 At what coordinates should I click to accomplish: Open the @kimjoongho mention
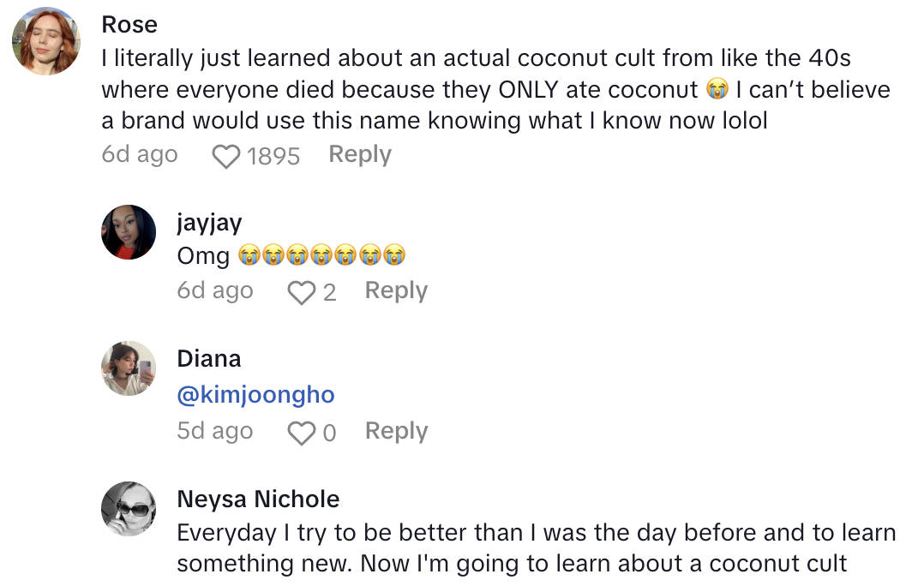click(255, 395)
